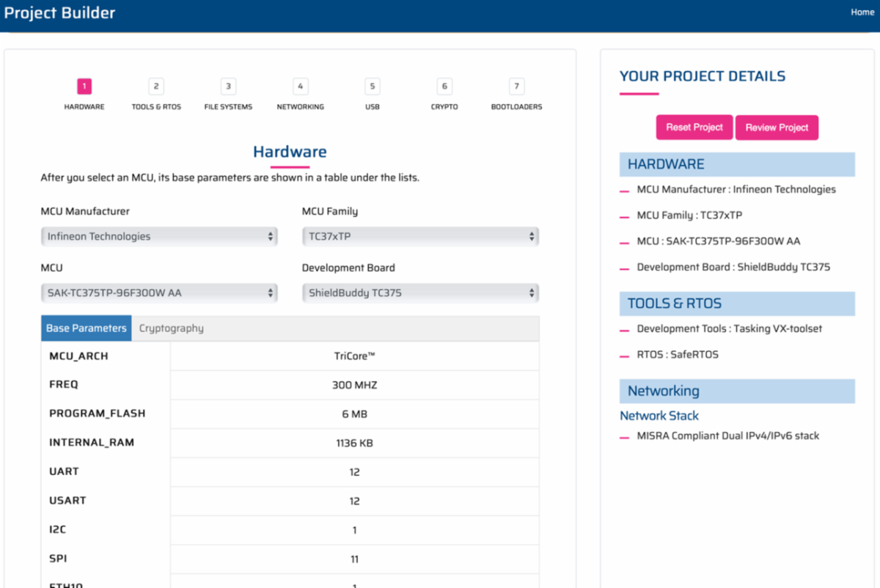Screen dimensions: 880x588
Task: Go to step 5 USB
Action: [373, 87]
